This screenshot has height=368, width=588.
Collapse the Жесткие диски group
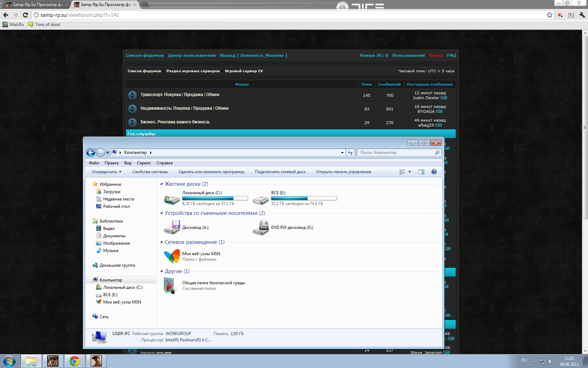pos(162,184)
